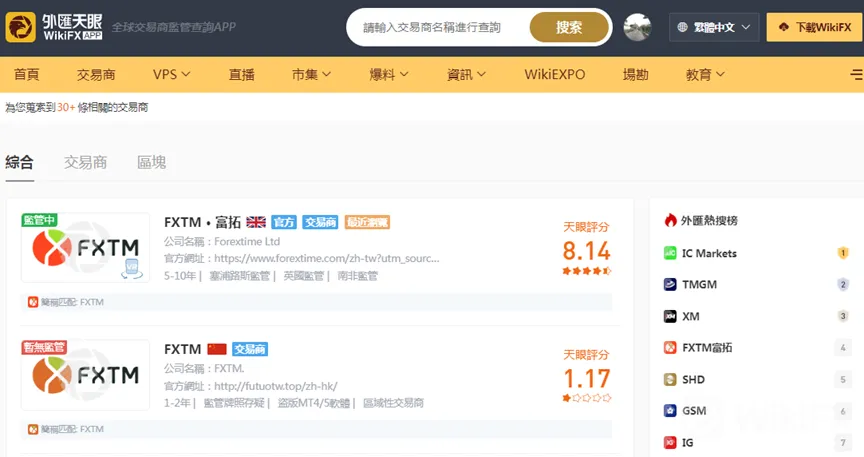Click the GSM broker icon
864x457 pixels.
click(x=670, y=411)
